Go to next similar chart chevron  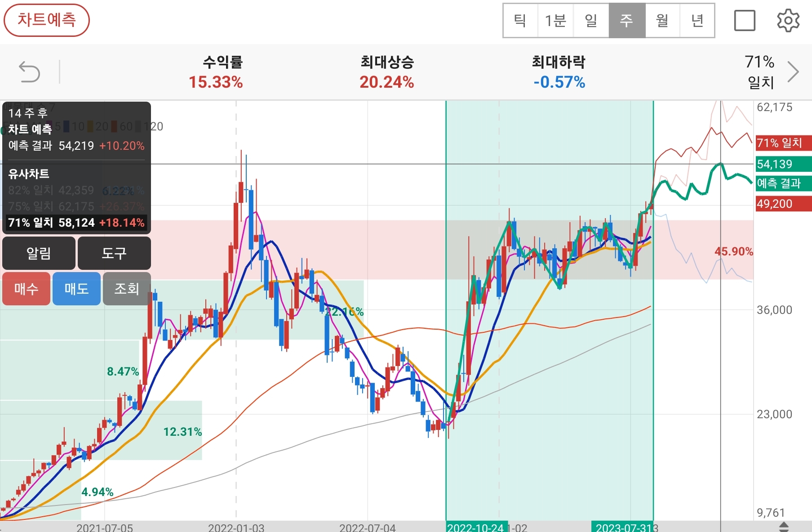pos(794,72)
